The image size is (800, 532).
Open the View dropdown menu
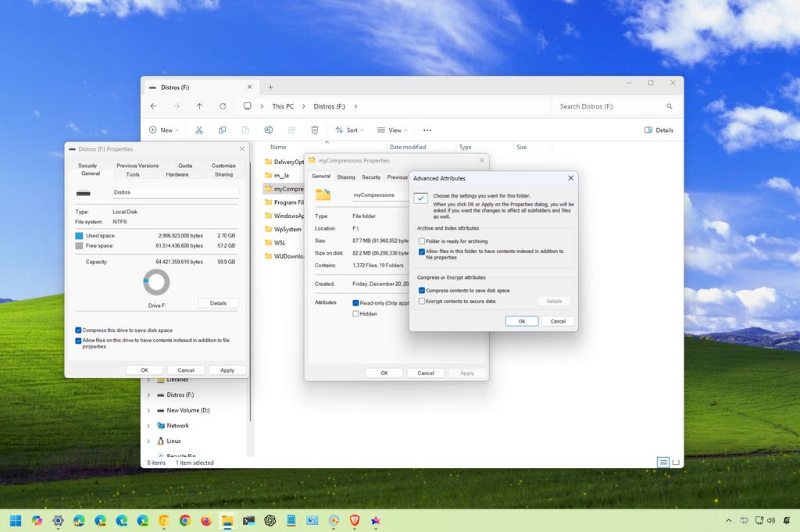click(393, 130)
